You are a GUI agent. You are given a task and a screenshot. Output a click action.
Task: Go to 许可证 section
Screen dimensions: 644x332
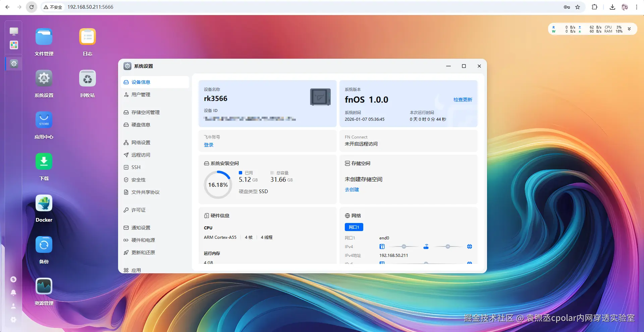pos(155,210)
